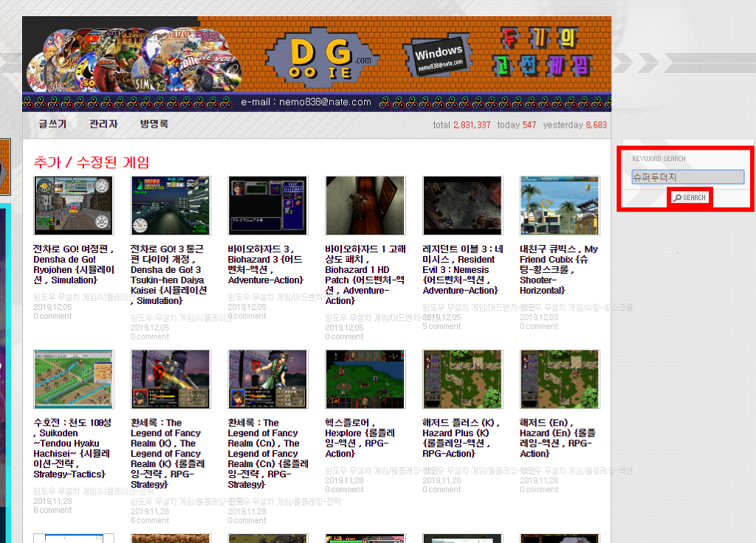This screenshot has width=756, height=543.
Task: Open thumbnail for 수호전 천도 108성
Action: pos(73,379)
